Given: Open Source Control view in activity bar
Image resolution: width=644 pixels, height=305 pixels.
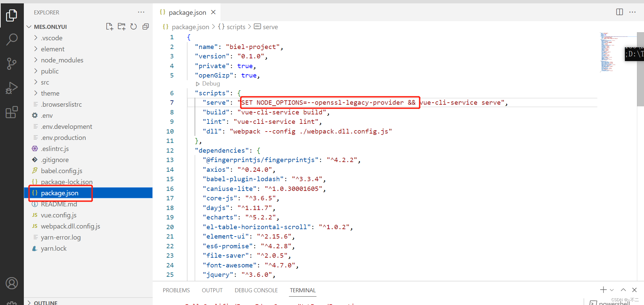Looking at the screenshot, I should point(12,63).
